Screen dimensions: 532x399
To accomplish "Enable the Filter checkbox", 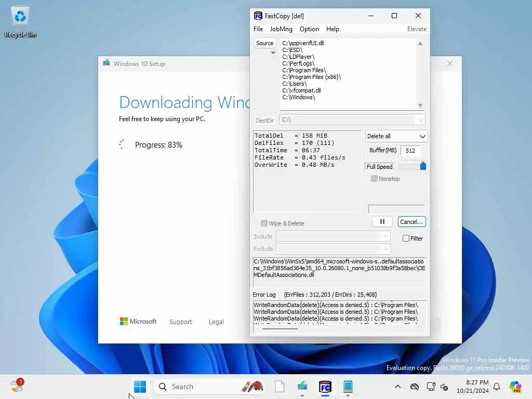I will [x=406, y=238].
